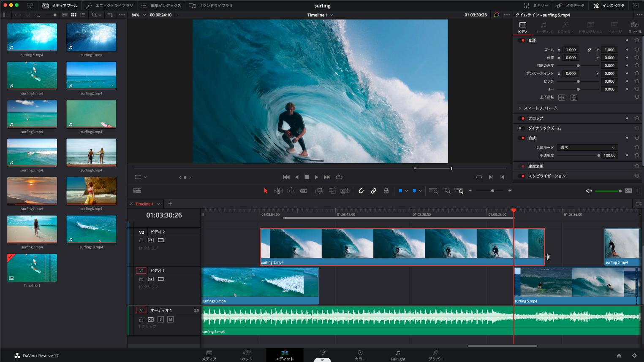Toggle the Snapping magnet icon
644x362 pixels.
[x=361, y=191]
